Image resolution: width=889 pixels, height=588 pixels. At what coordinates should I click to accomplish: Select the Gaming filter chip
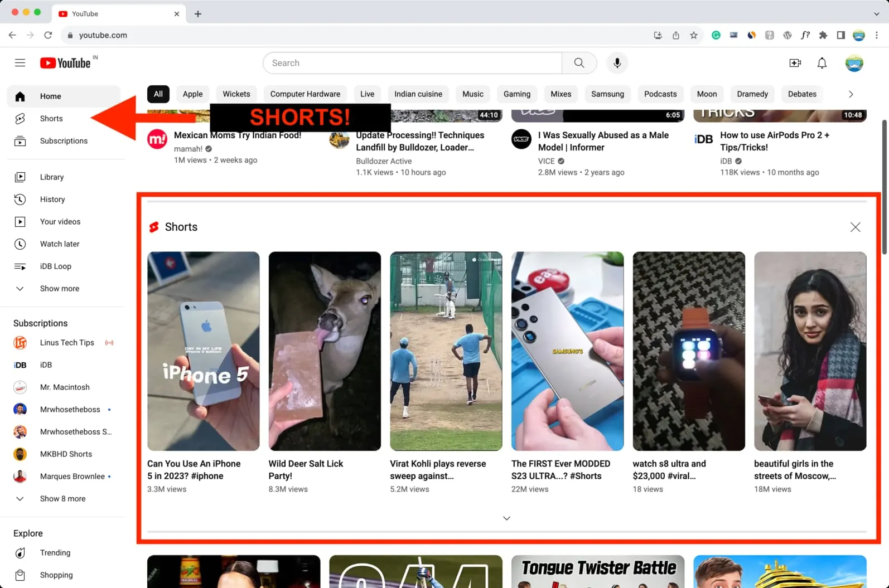click(517, 94)
